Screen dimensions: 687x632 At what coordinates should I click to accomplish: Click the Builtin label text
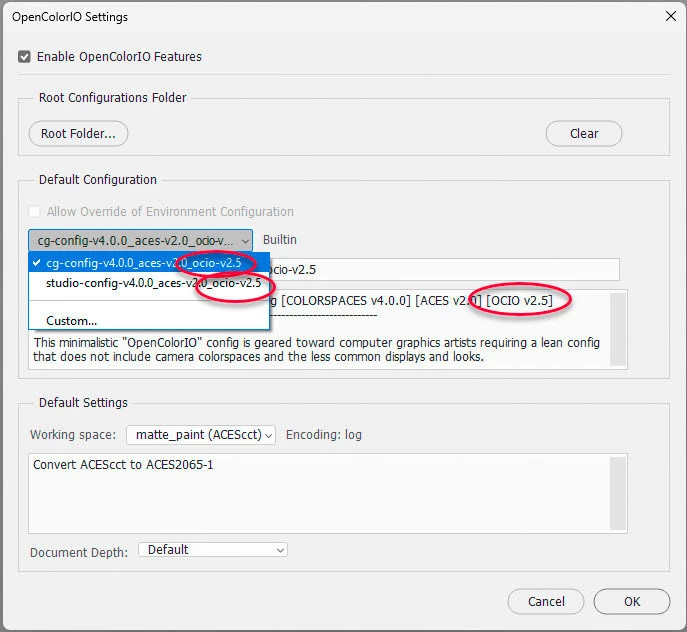(x=280, y=240)
